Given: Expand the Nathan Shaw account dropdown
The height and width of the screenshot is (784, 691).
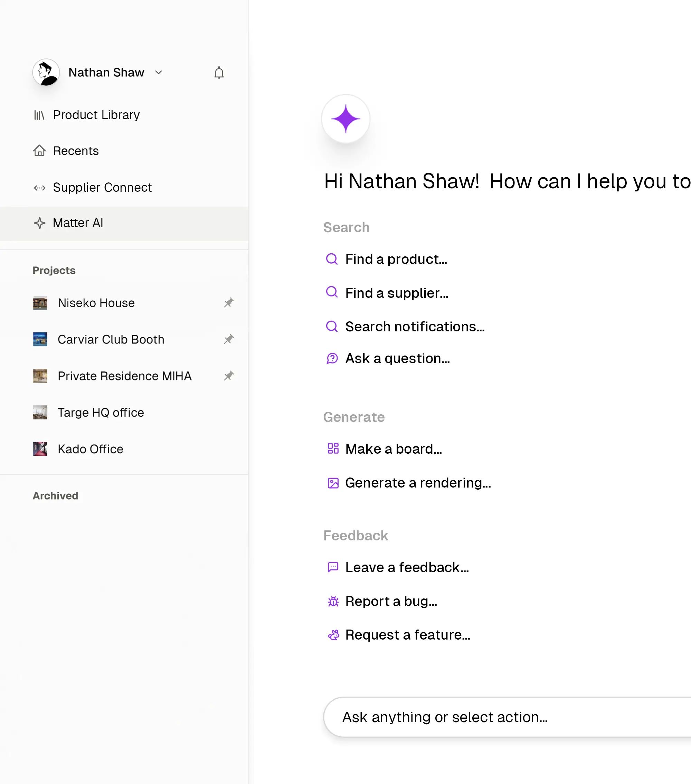Looking at the screenshot, I should [x=158, y=73].
